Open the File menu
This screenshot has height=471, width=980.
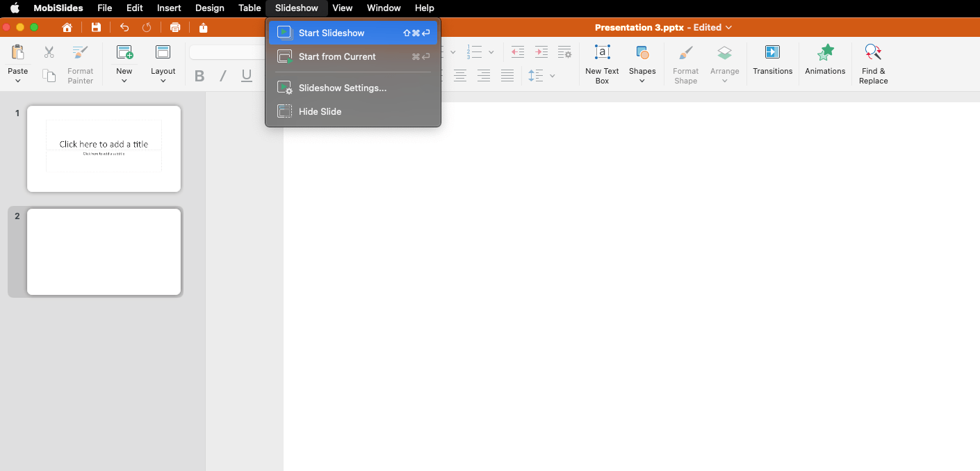105,8
